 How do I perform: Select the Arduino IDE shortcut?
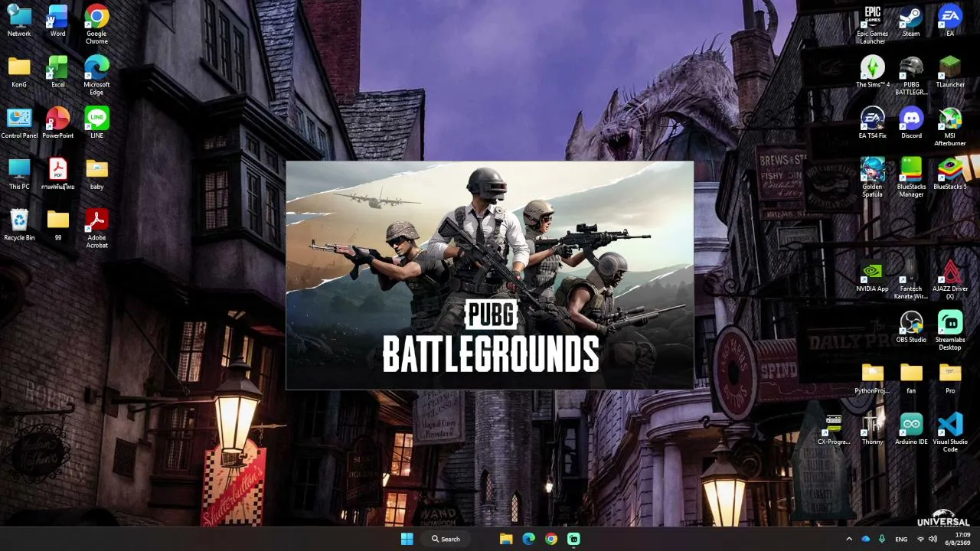coord(911,429)
